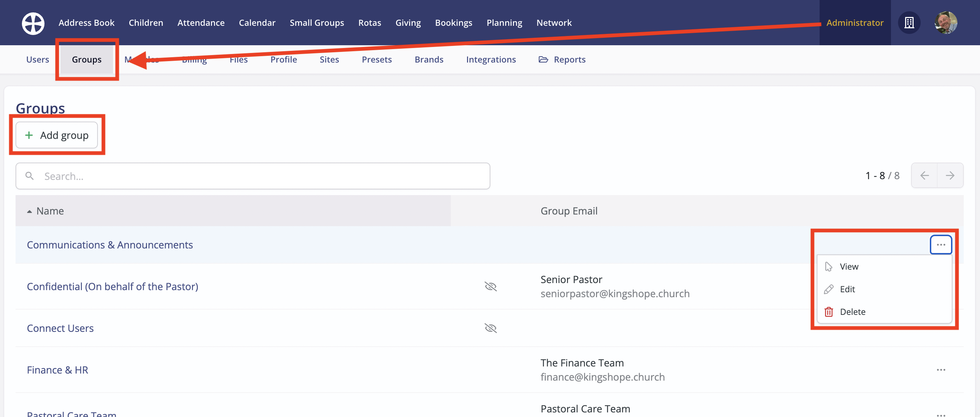980x417 pixels.
Task: Select View from the context menu
Action: point(849,266)
